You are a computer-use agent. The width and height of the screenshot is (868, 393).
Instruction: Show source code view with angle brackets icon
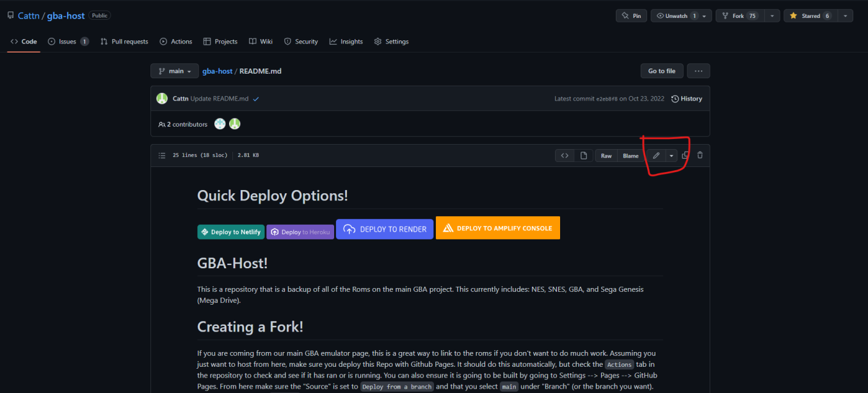point(565,156)
